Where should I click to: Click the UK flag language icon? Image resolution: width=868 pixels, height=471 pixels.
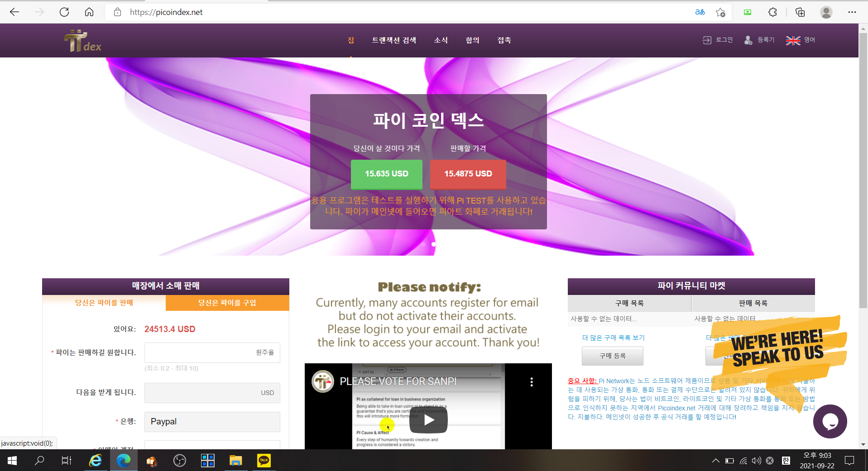(x=793, y=40)
